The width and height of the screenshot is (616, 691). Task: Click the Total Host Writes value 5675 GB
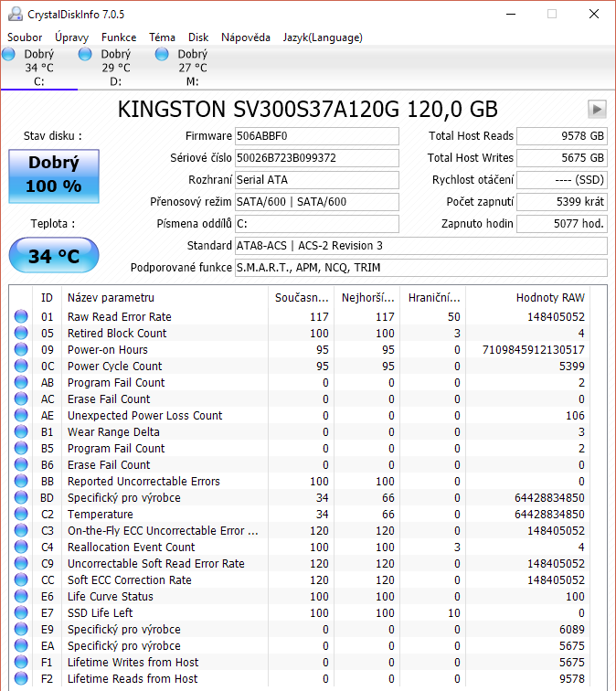click(562, 158)
